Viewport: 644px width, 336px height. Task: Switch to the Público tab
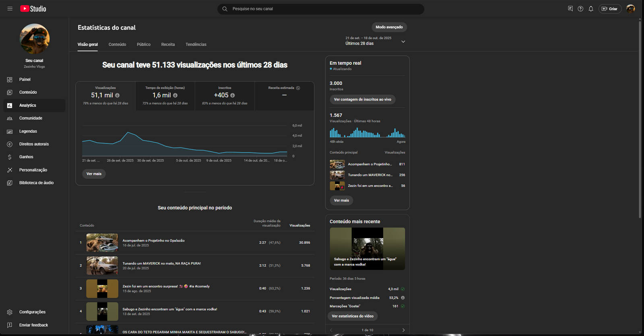point(143,45)
